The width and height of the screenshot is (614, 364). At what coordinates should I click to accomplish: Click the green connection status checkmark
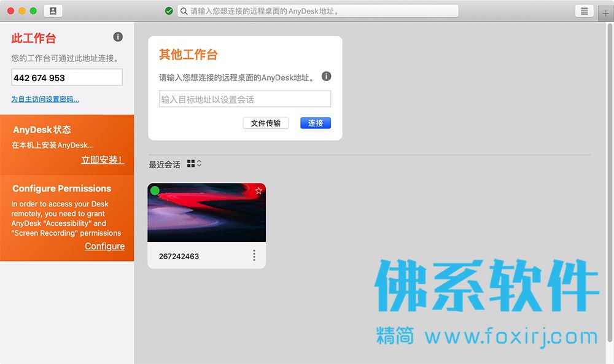pos(169,11)
